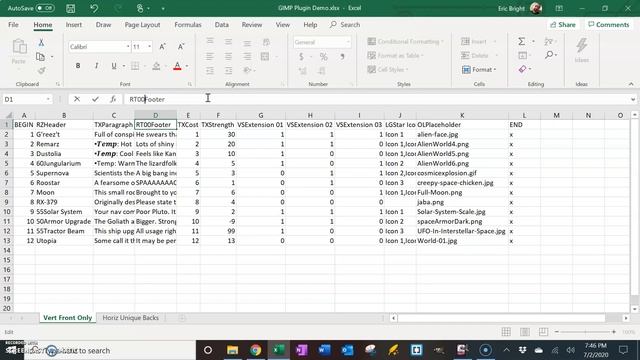The height and width of the screenshot is (360, 640).
Task: Open the Format cells dropdown
Action: coord(479,70)
